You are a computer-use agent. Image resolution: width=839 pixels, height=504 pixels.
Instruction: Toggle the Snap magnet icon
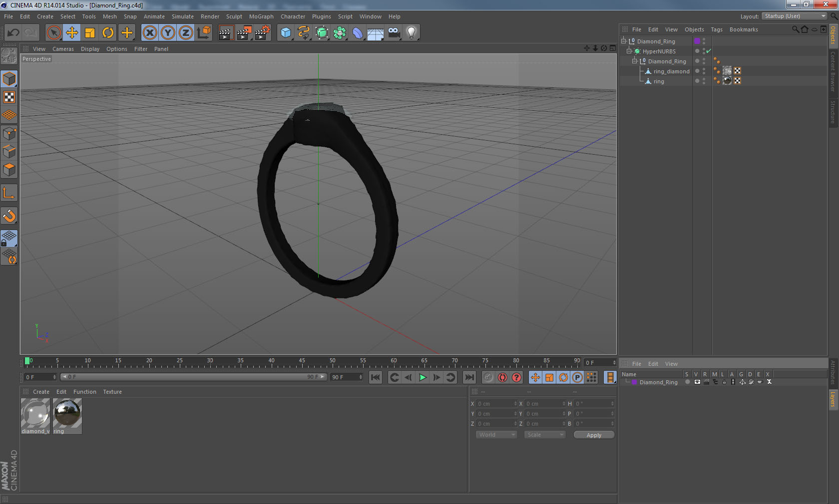coord(9,216)
